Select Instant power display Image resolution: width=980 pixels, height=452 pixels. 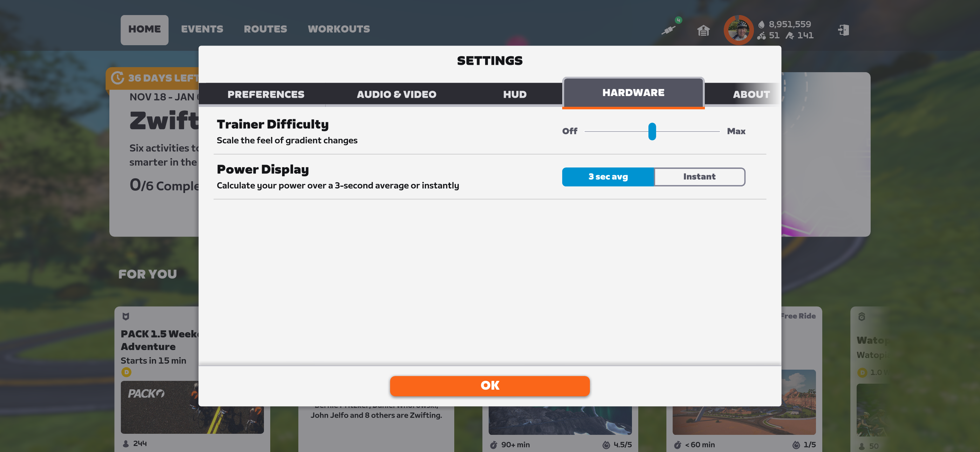coord(699,177)
